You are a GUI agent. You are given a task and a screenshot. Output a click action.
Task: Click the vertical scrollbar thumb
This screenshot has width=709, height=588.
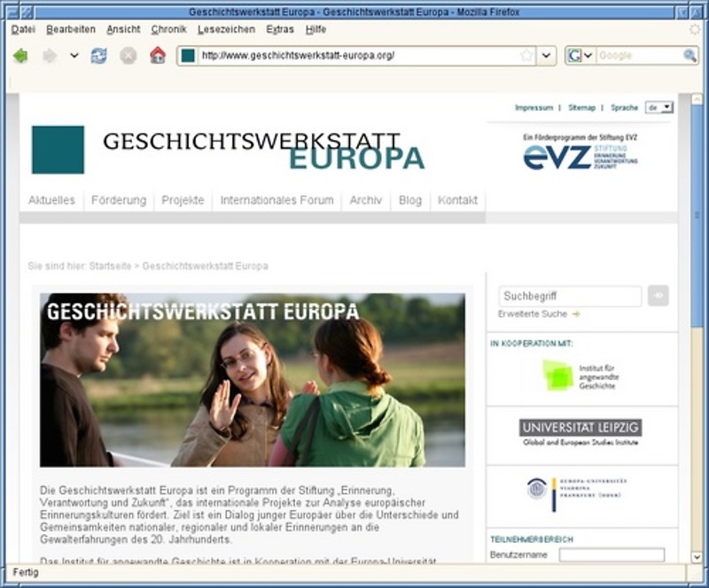pos(697,215)
